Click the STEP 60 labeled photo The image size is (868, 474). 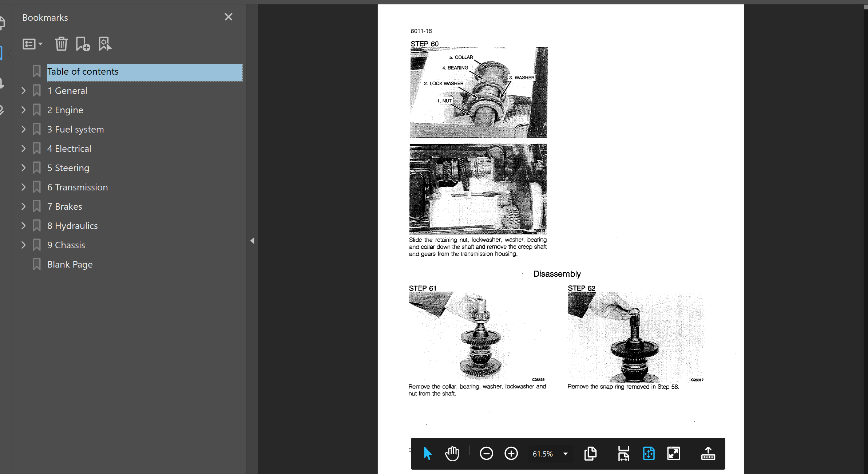tap(479, 92)
